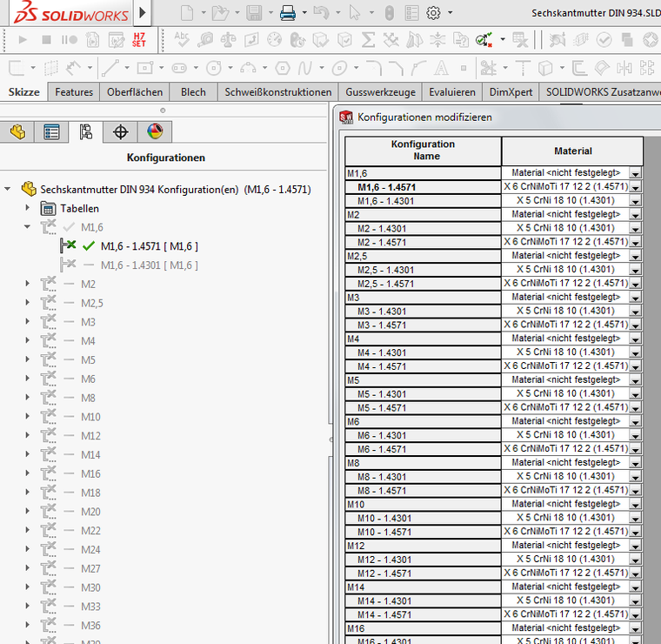Switch to the DimXpert tab

click(x=511, y=92)
